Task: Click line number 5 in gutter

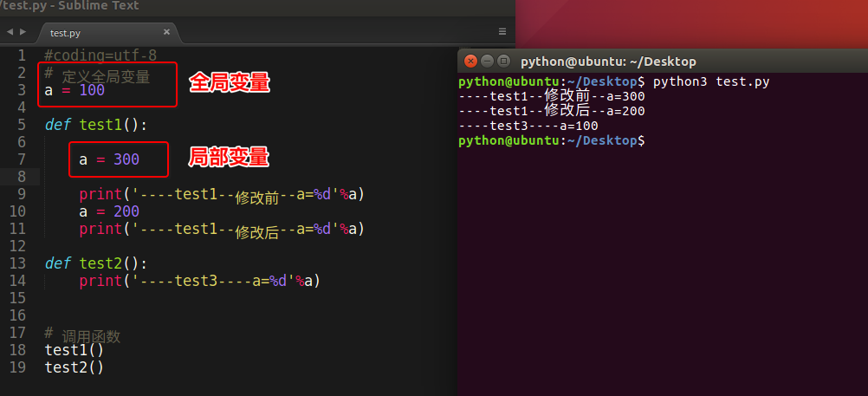Action: [21, 125]
